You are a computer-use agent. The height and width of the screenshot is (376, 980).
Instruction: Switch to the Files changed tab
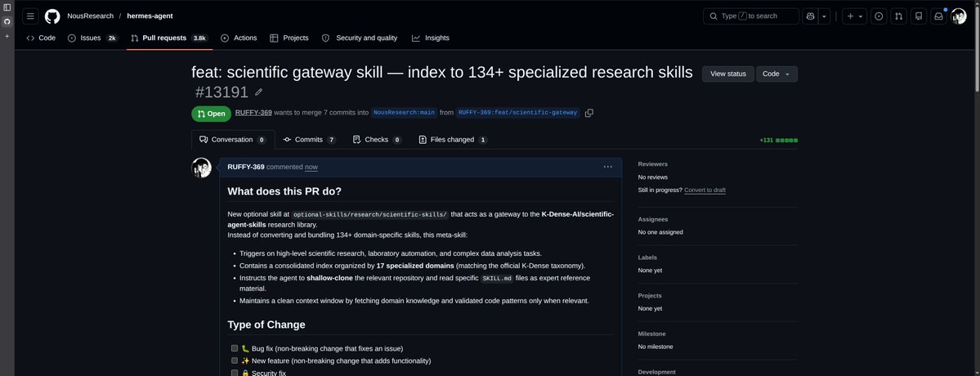453,140
